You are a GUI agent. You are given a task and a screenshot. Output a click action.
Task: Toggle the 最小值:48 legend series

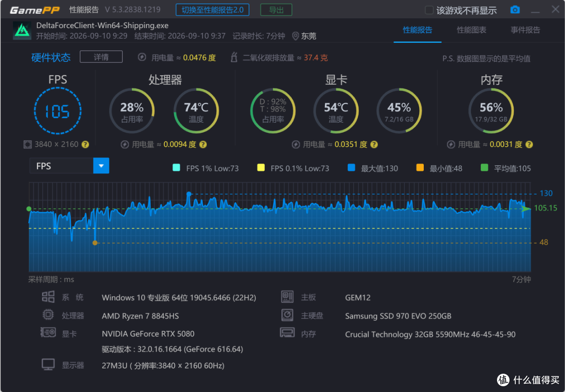tap(439, 168)
